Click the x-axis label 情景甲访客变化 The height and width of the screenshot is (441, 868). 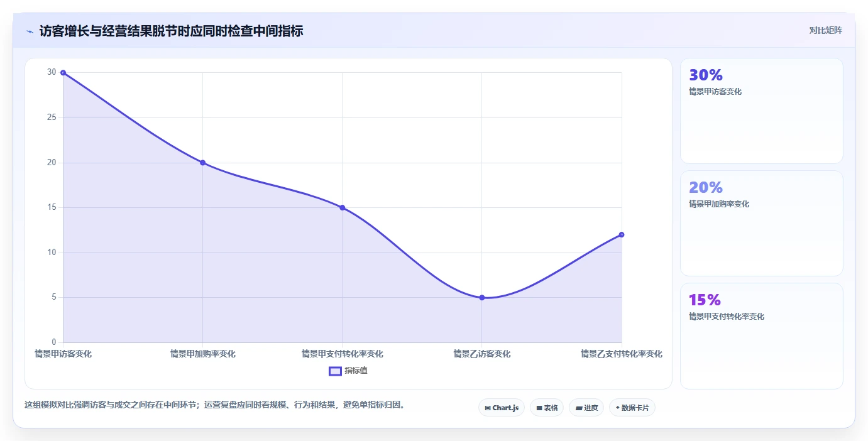(63, 354)
